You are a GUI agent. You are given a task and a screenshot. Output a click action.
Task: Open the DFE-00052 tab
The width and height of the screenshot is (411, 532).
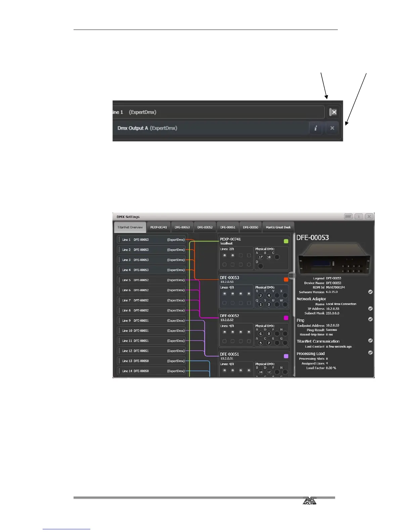point(205,227)
